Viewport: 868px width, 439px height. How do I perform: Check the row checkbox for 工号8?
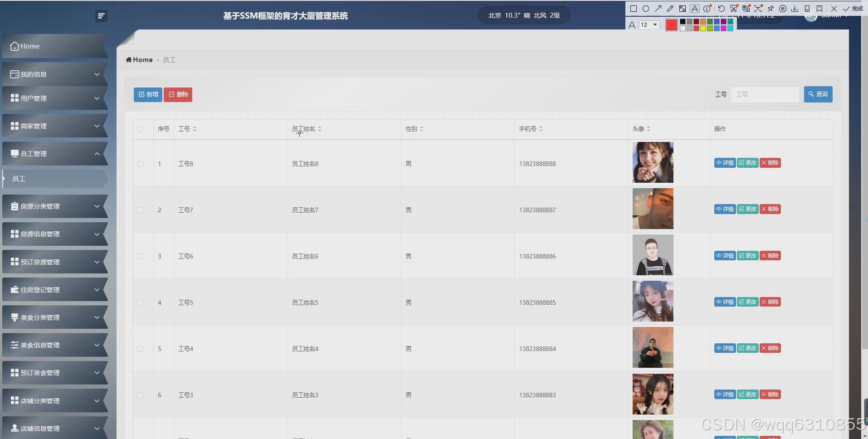coord(140,164)
